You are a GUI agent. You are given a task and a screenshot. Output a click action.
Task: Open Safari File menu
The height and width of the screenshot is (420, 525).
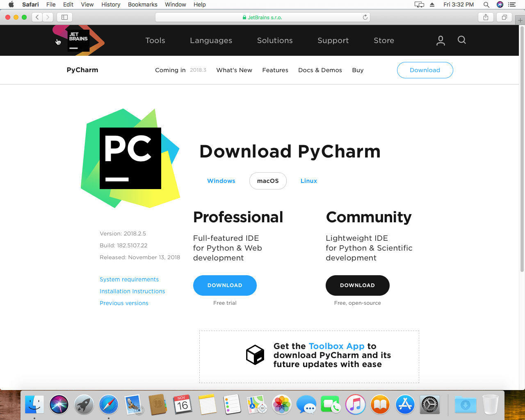pos(51,5)
